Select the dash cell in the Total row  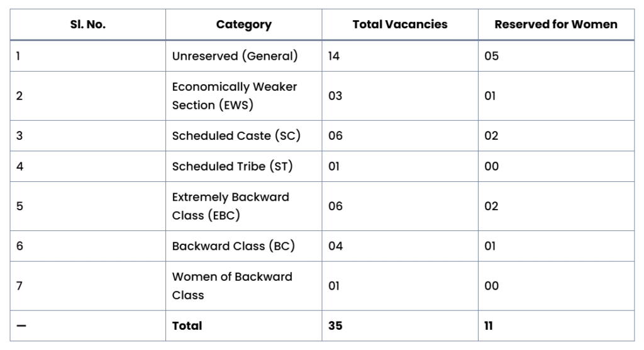click(21, 326)
